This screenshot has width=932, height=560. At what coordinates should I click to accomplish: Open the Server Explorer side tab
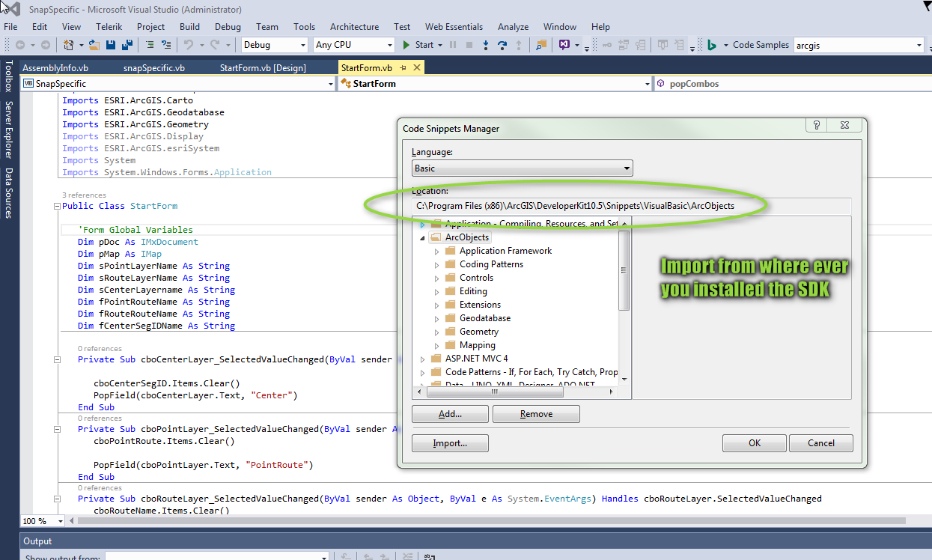click(9, 130)
